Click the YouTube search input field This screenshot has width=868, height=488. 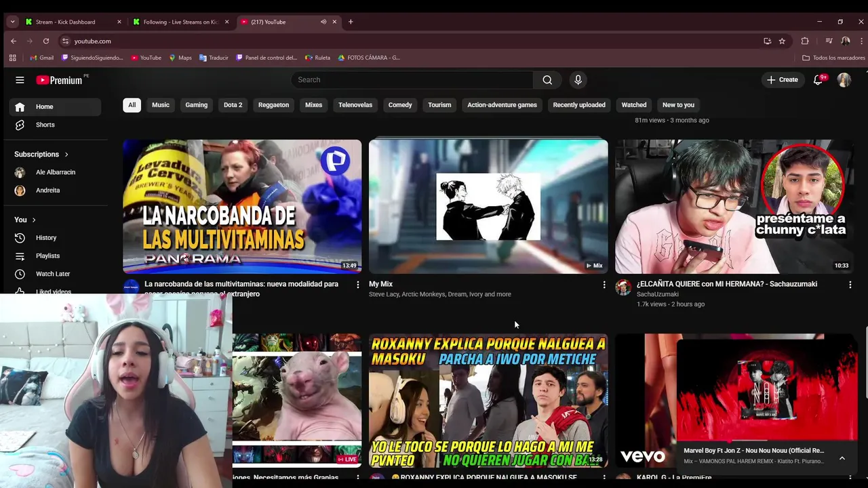coord(412,80)
